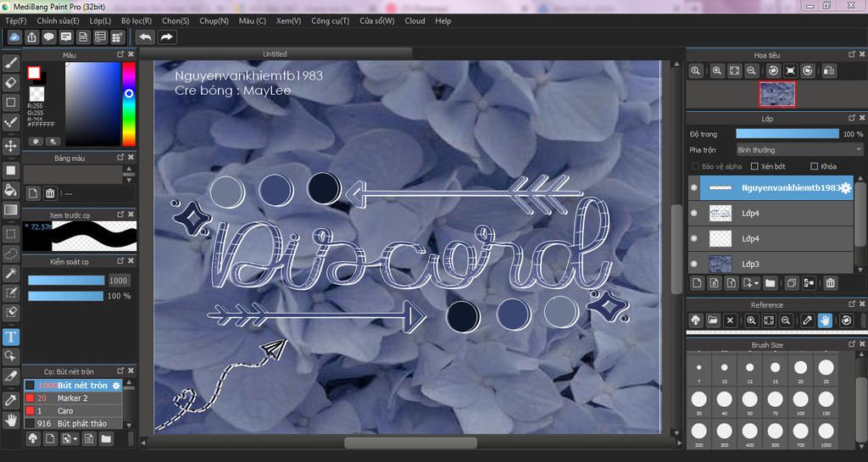Zoom out within the Navigator panel
The height and width of the screenshot is (462, 868).
751,71
